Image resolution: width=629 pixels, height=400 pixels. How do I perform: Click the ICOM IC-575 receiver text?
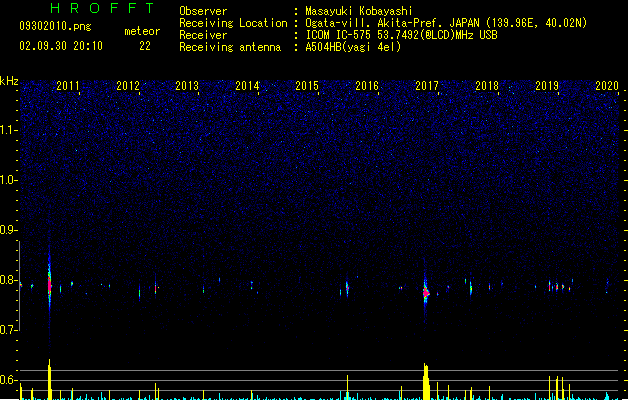401,35
